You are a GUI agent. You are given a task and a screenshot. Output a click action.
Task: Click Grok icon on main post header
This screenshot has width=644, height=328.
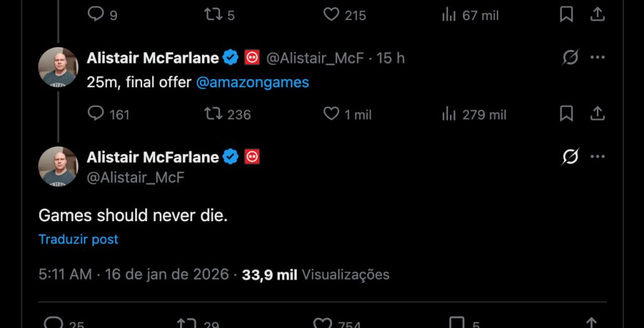pyautogui.click(x=570, y=156)
